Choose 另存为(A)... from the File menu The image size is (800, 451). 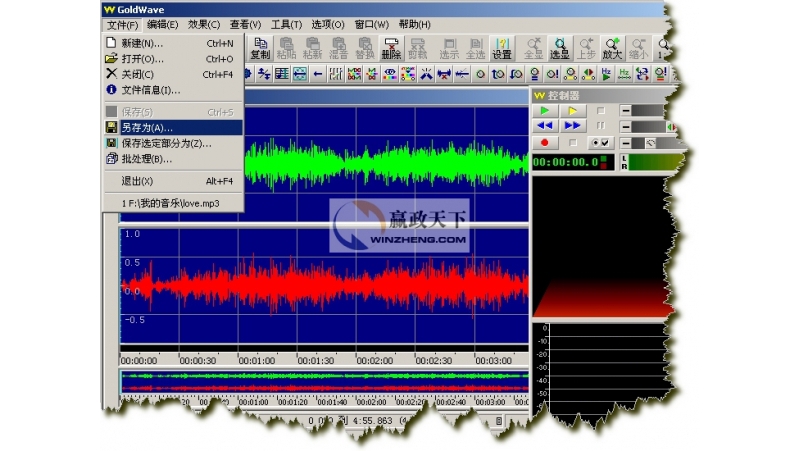click(x=173, y=128)
